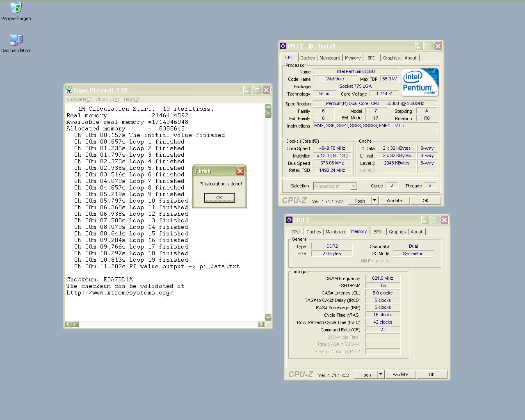
Task: Open the Papperskorgen recycle bin icon
Action: coord(16,11)
